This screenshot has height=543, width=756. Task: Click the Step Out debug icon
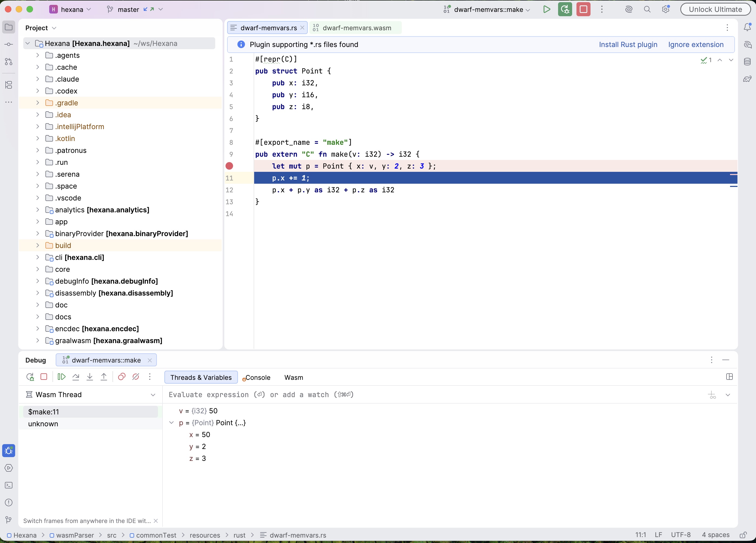click(104, 377)
